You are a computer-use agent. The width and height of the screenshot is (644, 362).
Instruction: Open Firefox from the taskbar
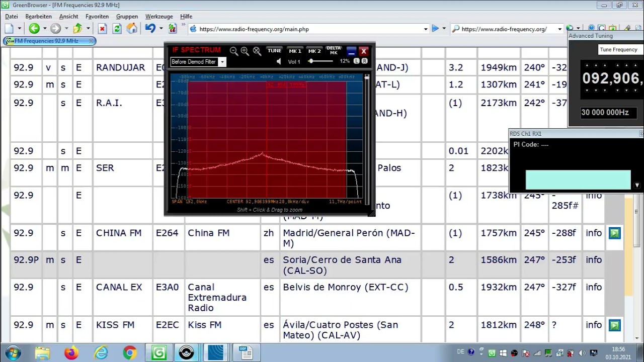(x=71, y=353)
